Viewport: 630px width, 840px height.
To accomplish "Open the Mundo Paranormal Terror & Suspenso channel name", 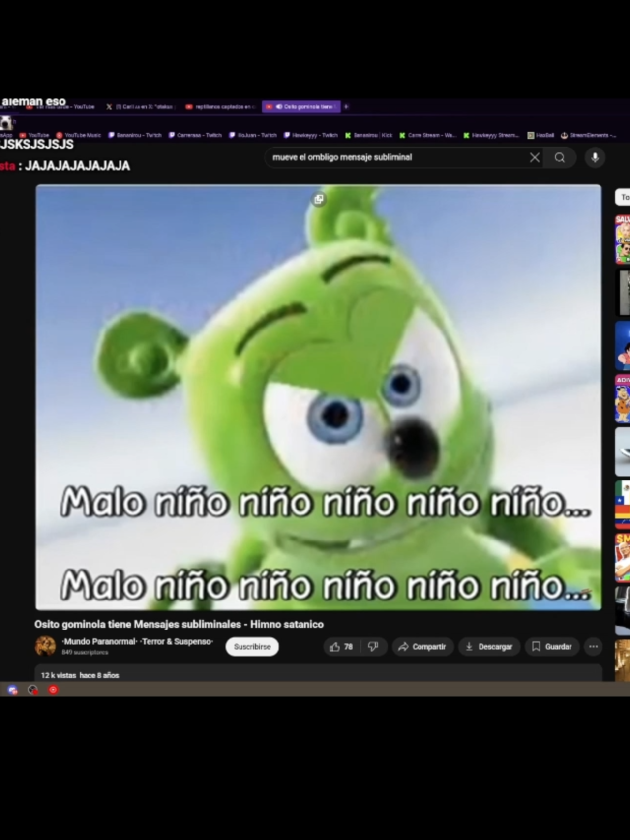I will tap(138, 642).
